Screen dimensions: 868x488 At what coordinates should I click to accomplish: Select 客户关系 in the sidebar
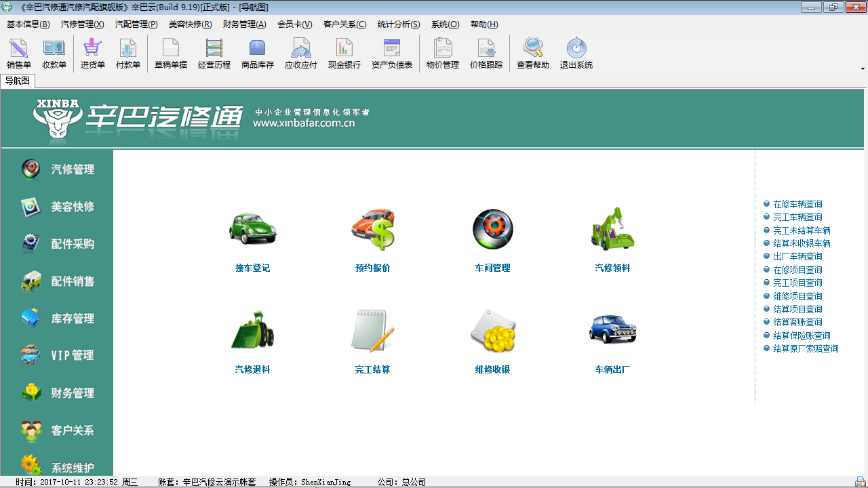click(58, 430)
